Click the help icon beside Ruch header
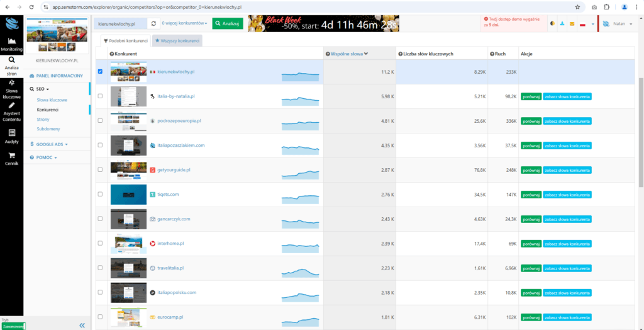 (x=492, y=54)
